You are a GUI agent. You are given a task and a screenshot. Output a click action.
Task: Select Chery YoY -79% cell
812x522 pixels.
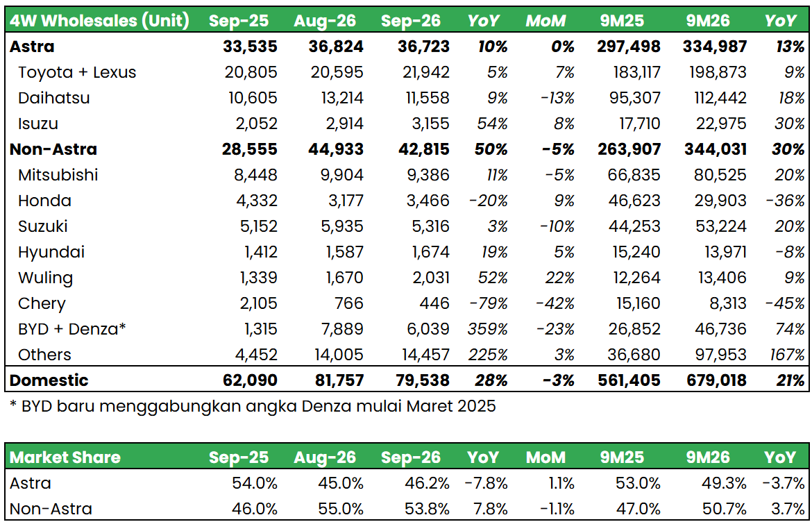[491, 303]
